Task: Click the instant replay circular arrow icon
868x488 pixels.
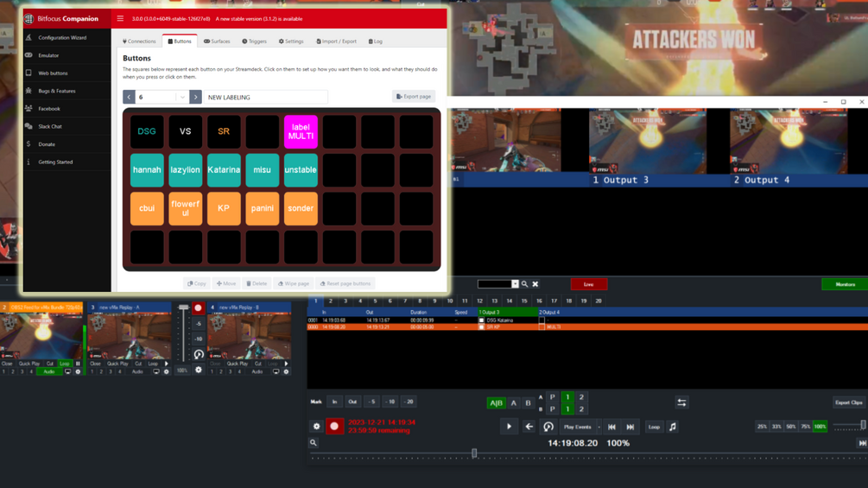Action: click(x=548, y=427)
